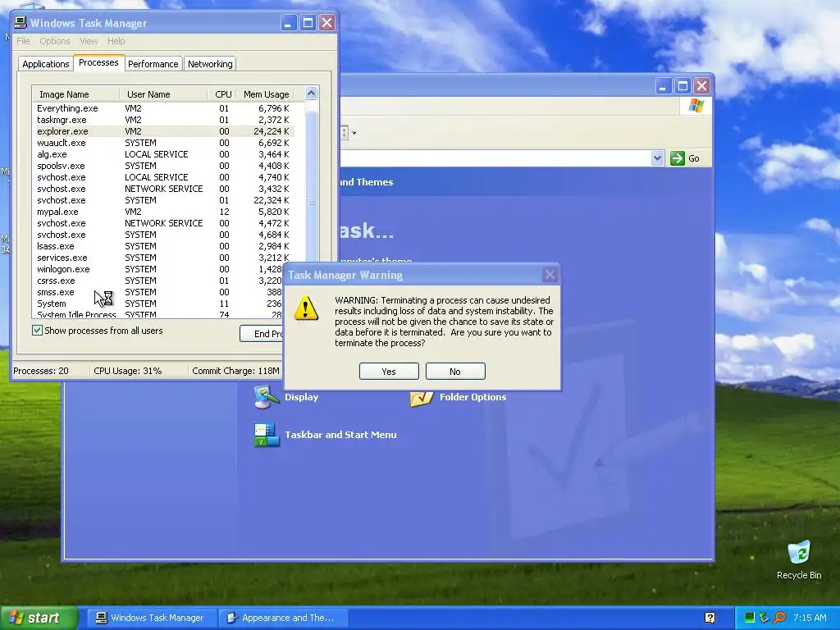Select the Everything.exe process row

pyautogui.click(x=163, y=108)
